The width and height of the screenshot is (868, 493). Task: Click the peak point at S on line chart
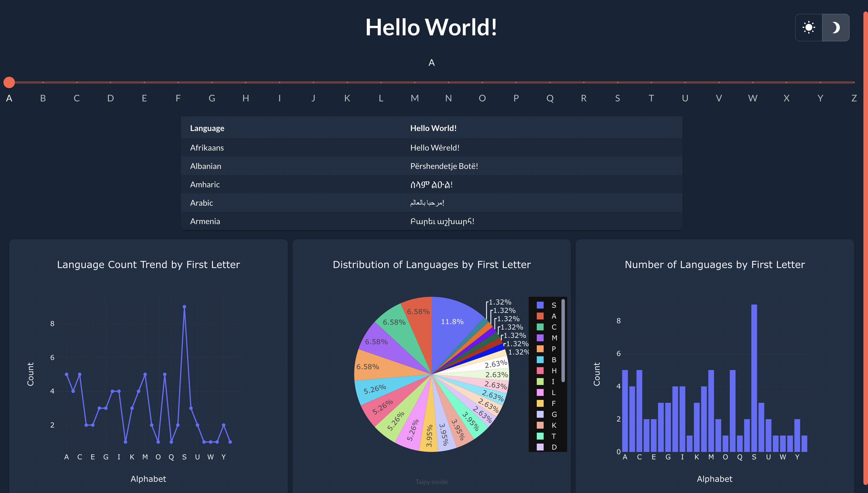(x=184, y=307)
